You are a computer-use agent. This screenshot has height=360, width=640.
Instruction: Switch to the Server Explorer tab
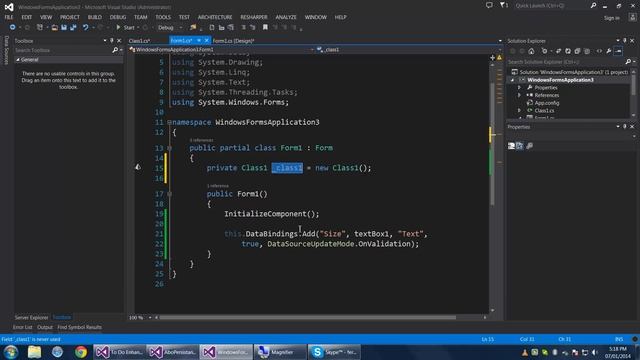click(31, 318)
